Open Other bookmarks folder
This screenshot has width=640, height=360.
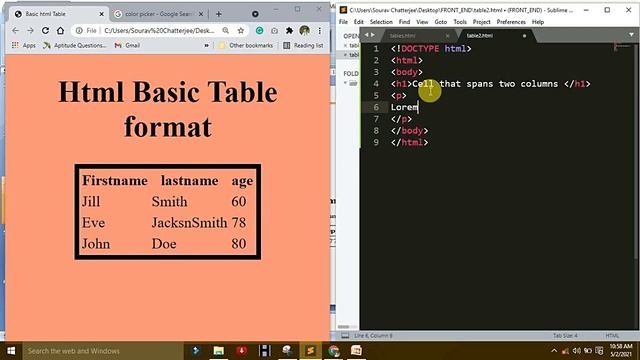pos(246,45)
